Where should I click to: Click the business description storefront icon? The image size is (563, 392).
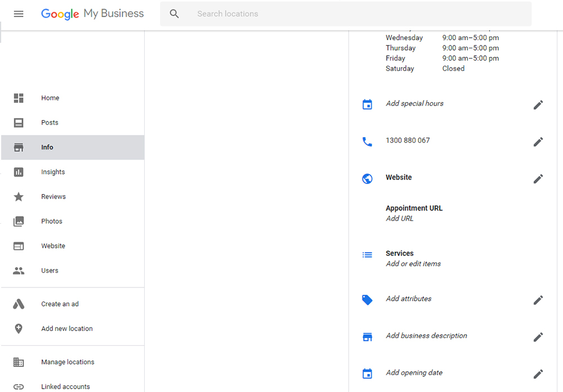coord(367,337)
